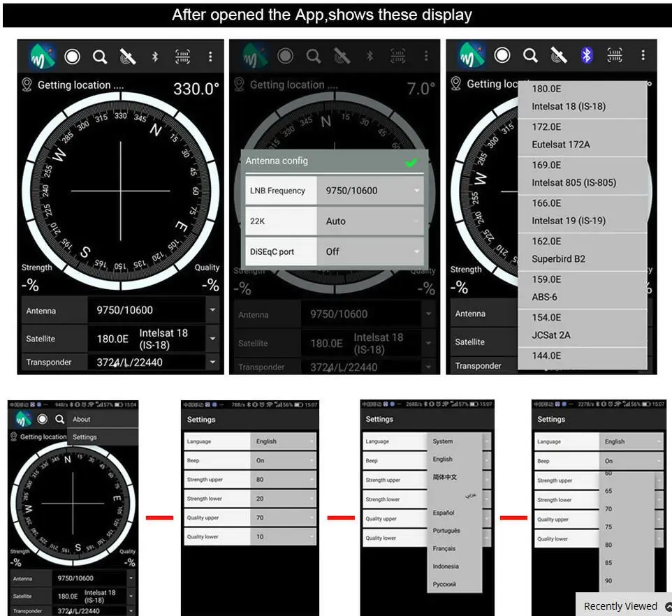Choose Superbird B2 at 162.0E

(x=582, y=251)
